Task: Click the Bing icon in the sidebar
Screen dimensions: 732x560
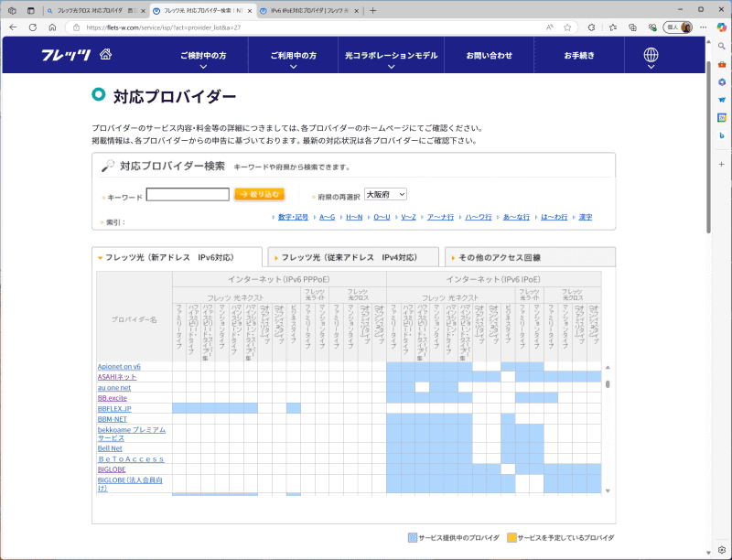Action: 722,135
